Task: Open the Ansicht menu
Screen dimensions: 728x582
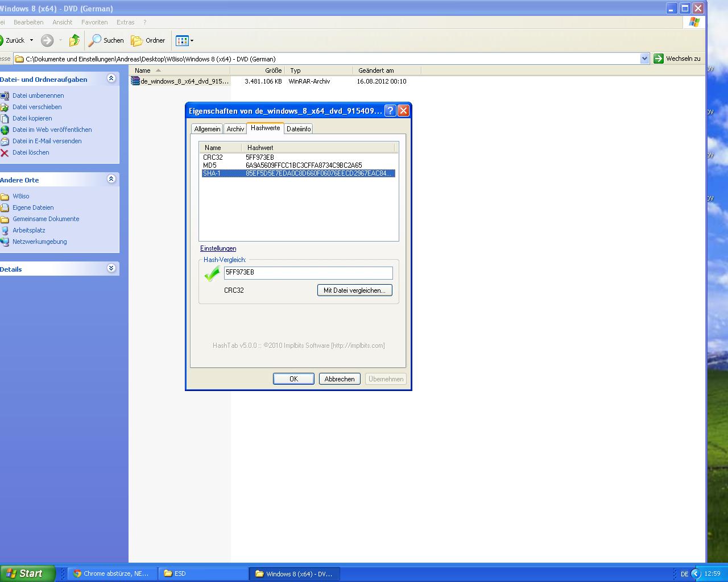Action: (63, 22)
